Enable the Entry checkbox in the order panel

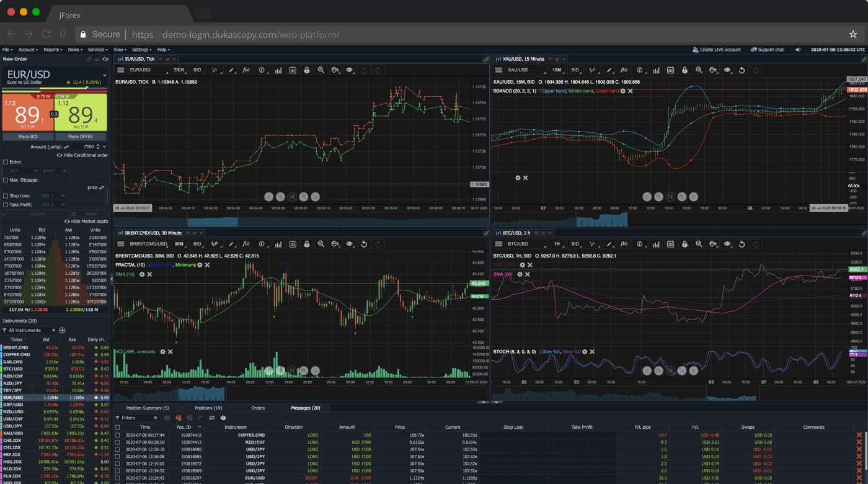(x=5, y=163)
